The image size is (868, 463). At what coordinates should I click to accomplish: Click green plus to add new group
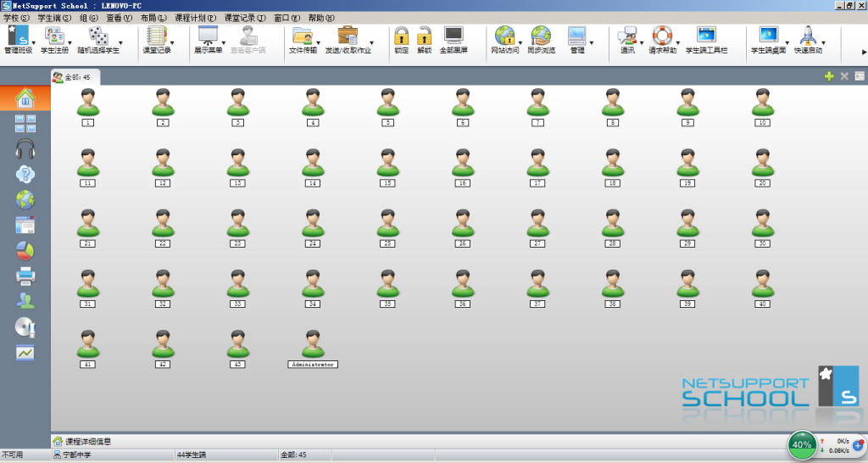point(829,77)
